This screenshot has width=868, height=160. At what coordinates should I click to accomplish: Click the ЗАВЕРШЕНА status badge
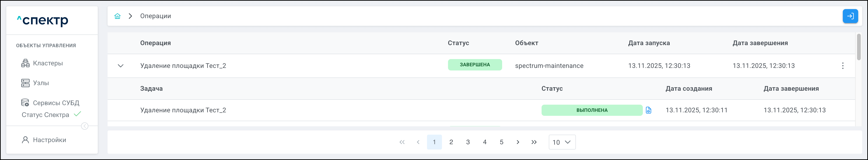(x=474, y=65)
